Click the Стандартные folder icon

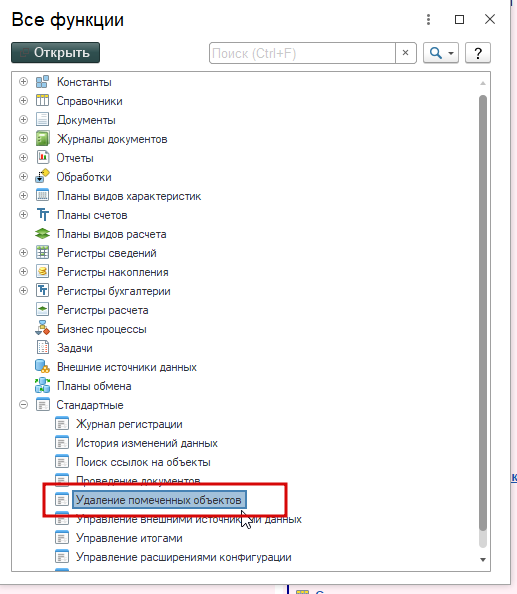[42, 405]
